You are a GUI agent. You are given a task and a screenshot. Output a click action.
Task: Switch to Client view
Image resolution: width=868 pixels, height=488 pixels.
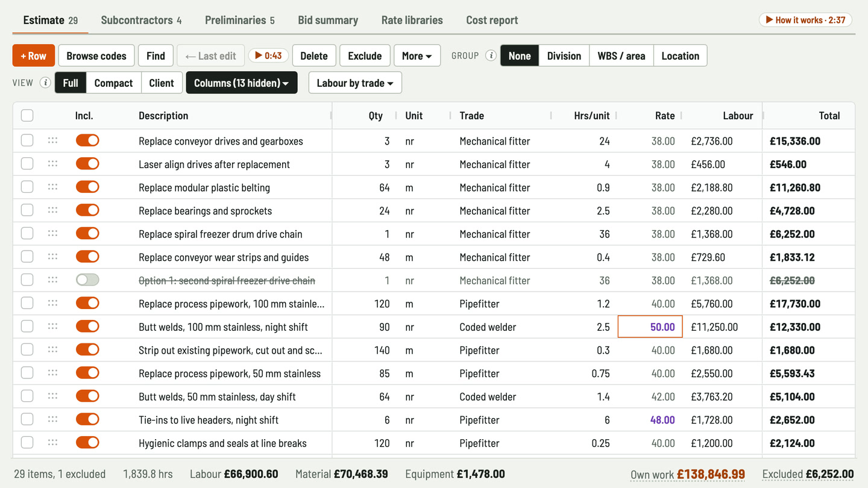(x=162, y=83)
